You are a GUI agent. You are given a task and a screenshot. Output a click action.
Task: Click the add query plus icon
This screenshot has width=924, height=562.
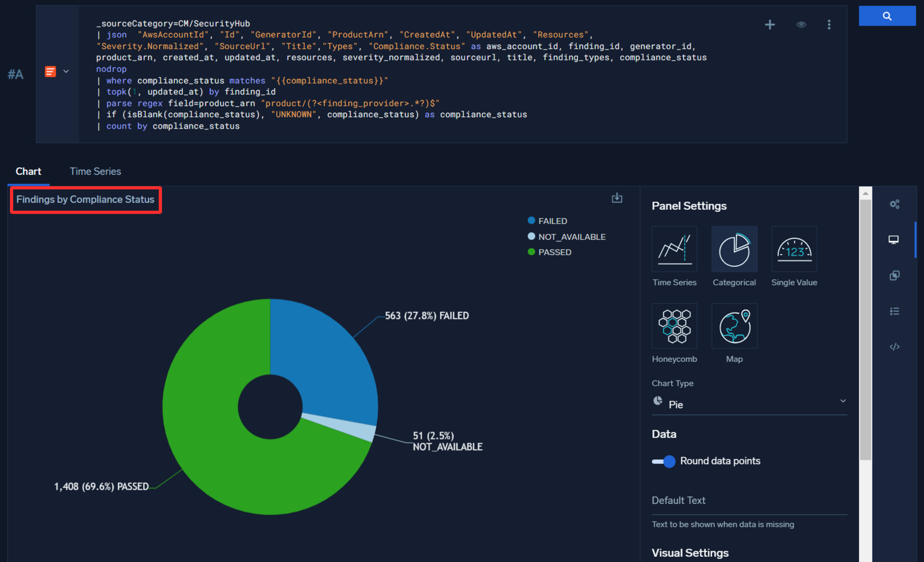point(770,25)
